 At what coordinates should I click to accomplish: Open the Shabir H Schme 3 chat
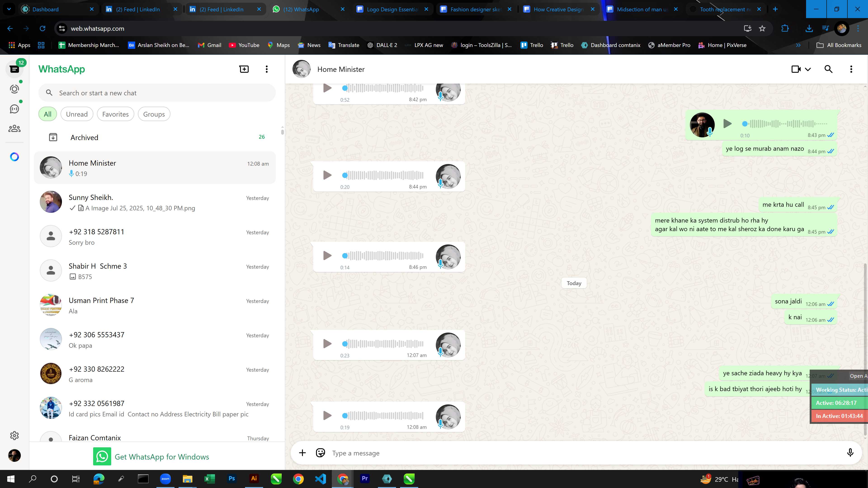click(155, 271)
